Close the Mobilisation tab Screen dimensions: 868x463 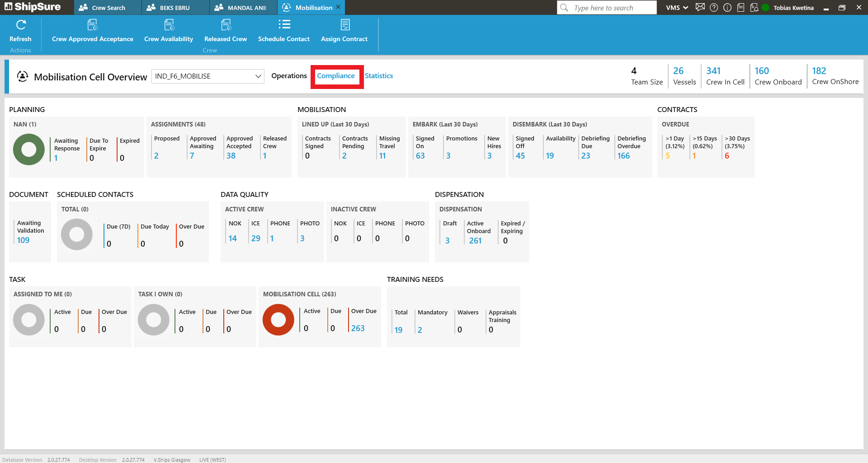click(338, 7)
